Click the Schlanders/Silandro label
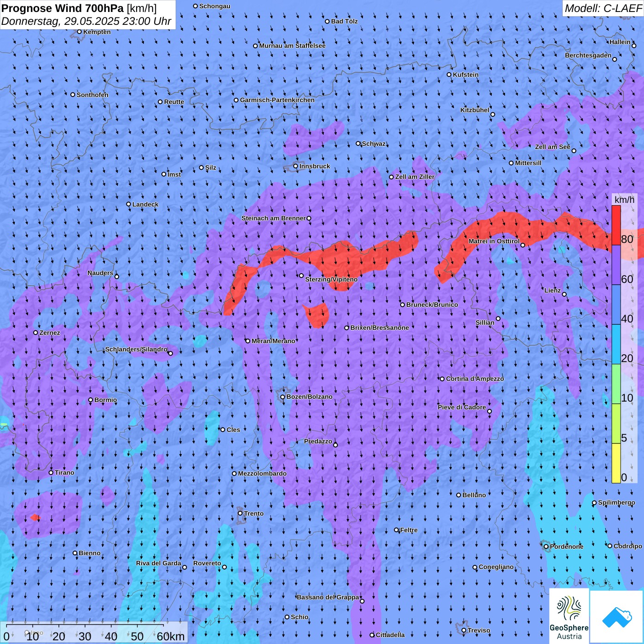 pos(136,349)
